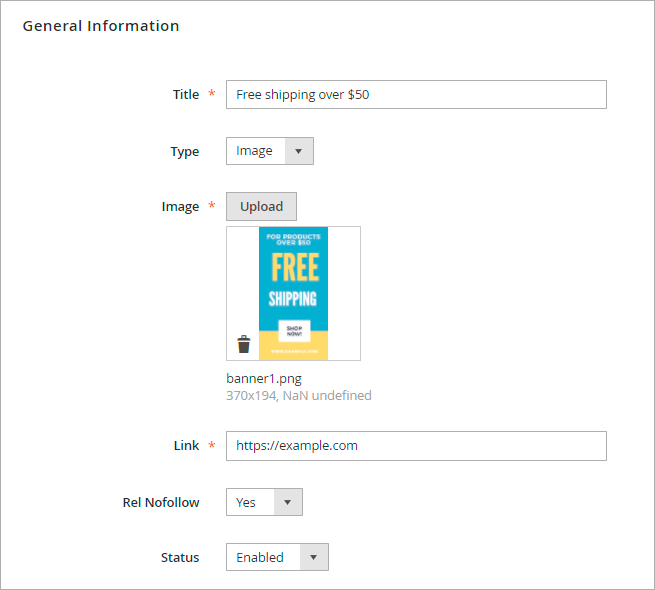Screen dimensions: 655x590
Task: Open the Status dropdown set to Enabled
Action: point(277,557)
